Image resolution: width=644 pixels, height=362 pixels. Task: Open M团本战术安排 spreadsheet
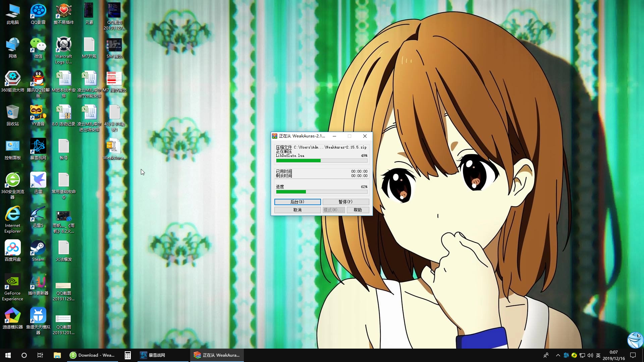click(64, 84)
